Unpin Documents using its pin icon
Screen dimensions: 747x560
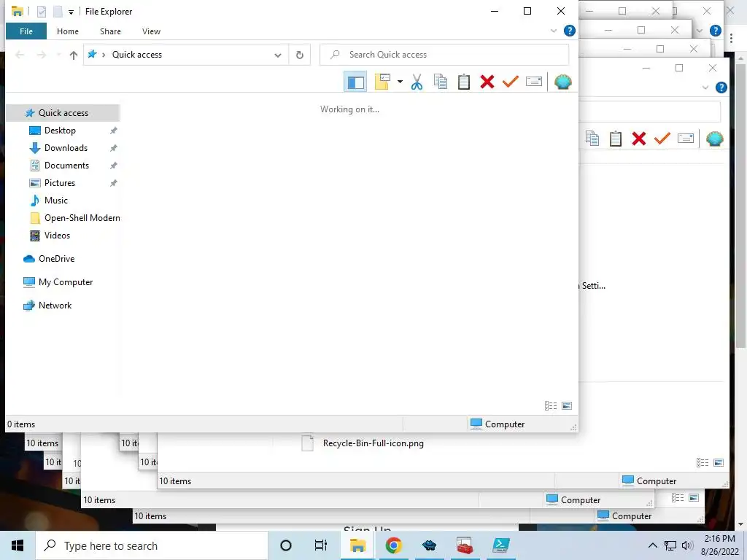click(x=113, y=166)
